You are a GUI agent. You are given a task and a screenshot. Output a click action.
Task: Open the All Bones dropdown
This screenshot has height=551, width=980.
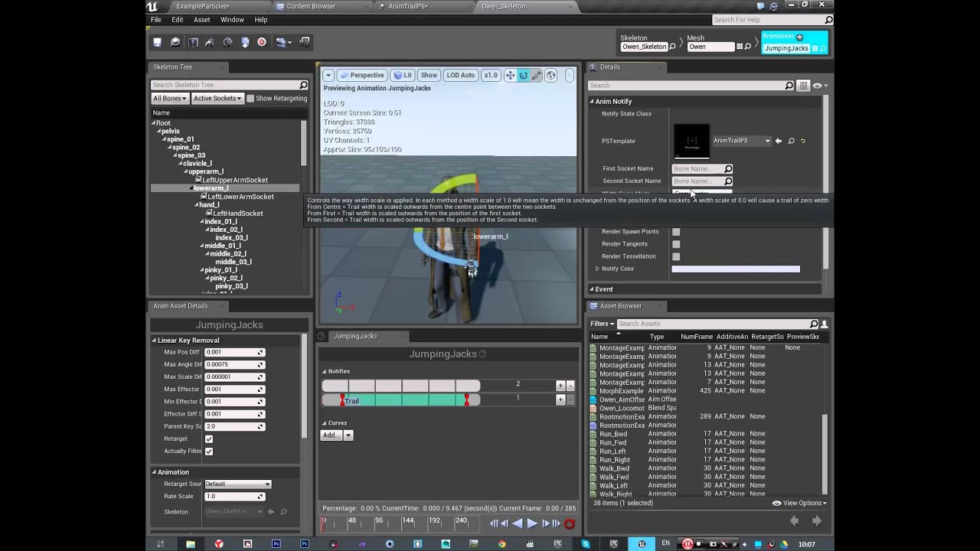(169, 98)
